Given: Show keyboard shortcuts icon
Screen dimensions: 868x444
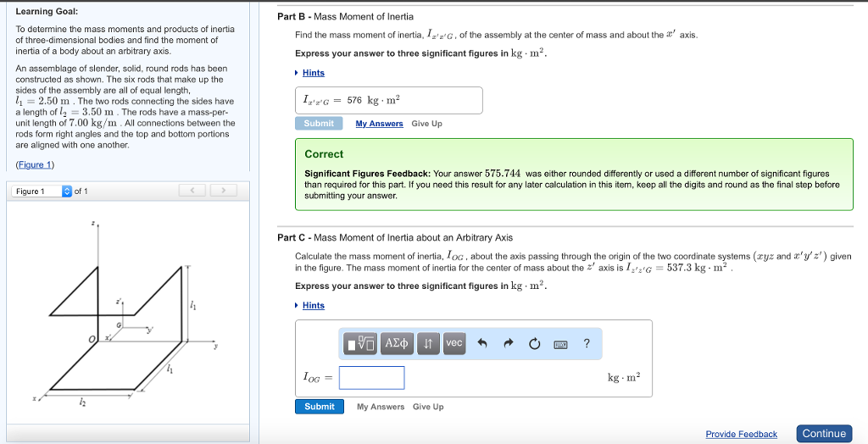Looking at the screenshot, I should pyautogui.click(x=560, y=344).
